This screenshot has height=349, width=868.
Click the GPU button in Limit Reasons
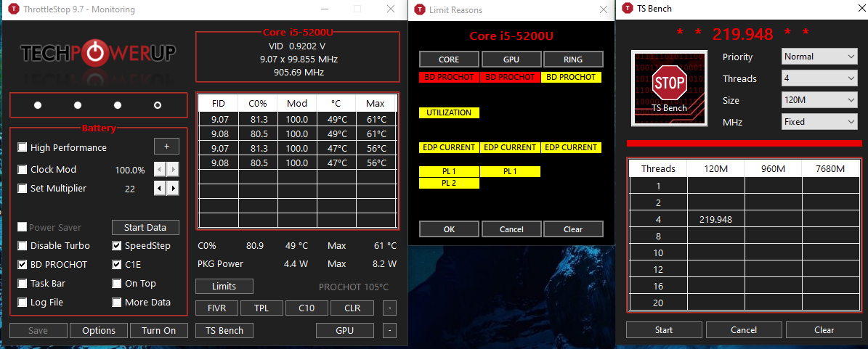(511, 59)
